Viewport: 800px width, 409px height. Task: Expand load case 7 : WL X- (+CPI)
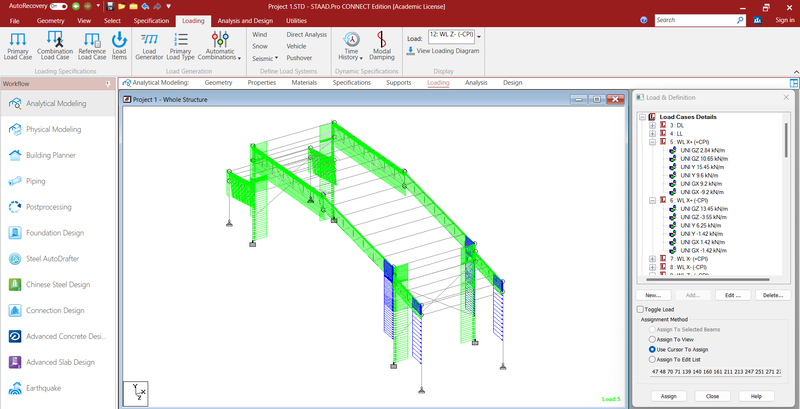click(x=652, y=259)
